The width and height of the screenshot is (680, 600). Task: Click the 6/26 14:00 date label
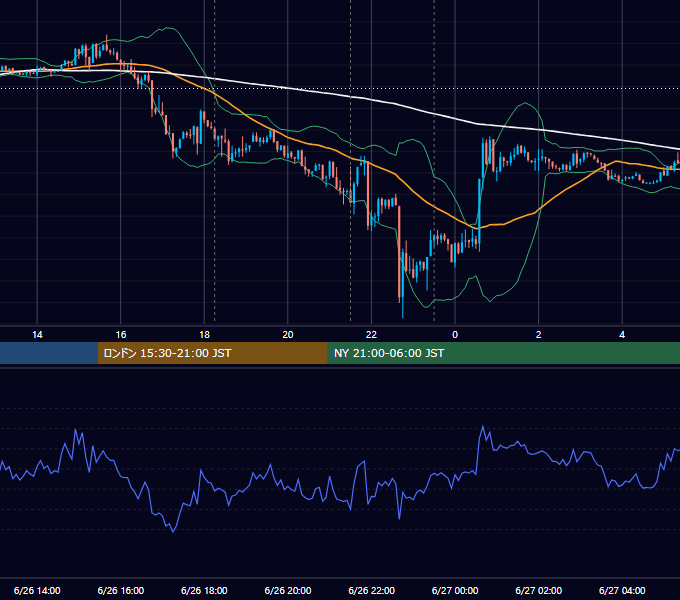pos(37,590)
